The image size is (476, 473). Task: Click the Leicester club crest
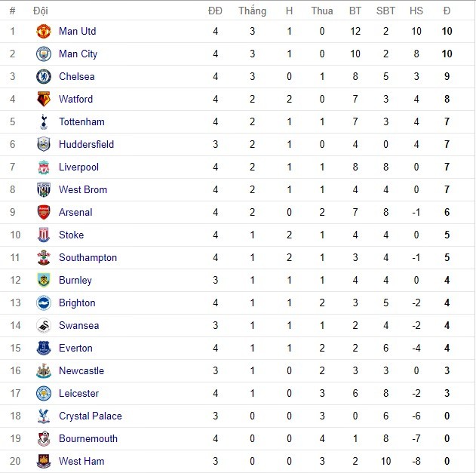[43, 393]
